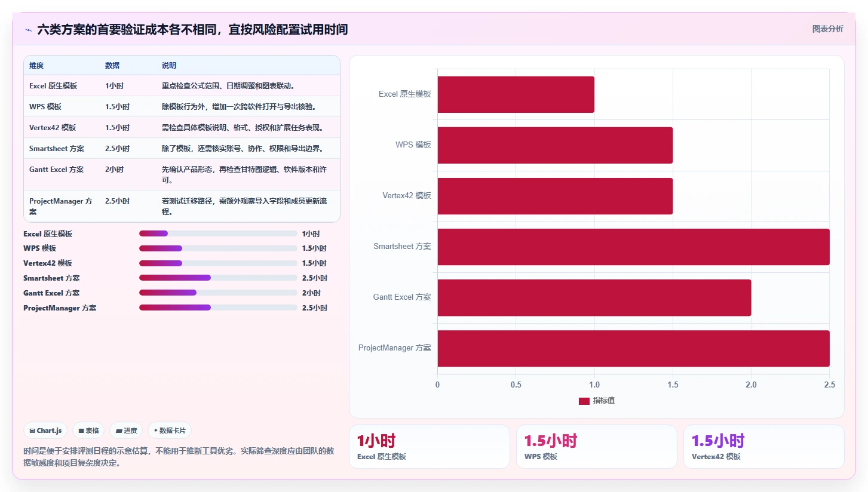Click the 维度 column header

36,66
